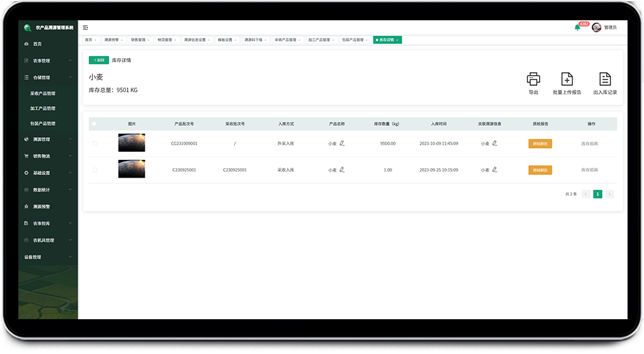Edit product name in C230925001 row
The width and height of the screenshot is (644, 354).
click(342, 169)
